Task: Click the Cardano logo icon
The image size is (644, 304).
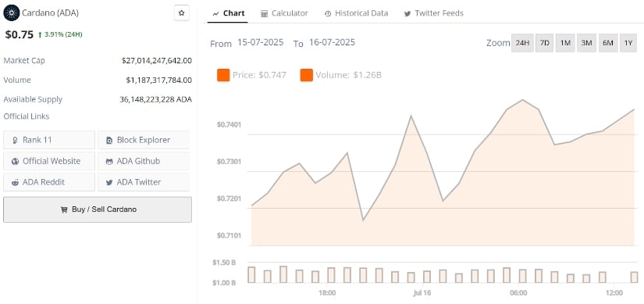Action: (x=12, y=13)
